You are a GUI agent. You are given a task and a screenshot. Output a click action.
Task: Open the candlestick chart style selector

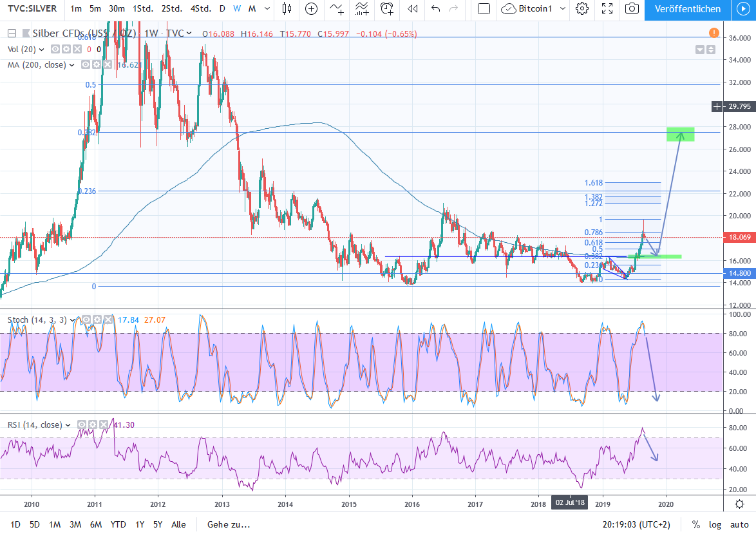coord(287,8)
